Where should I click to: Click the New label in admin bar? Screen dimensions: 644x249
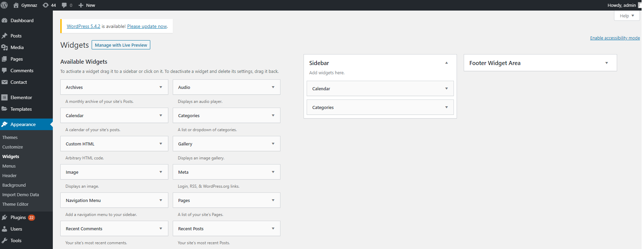tap(91, 5)
